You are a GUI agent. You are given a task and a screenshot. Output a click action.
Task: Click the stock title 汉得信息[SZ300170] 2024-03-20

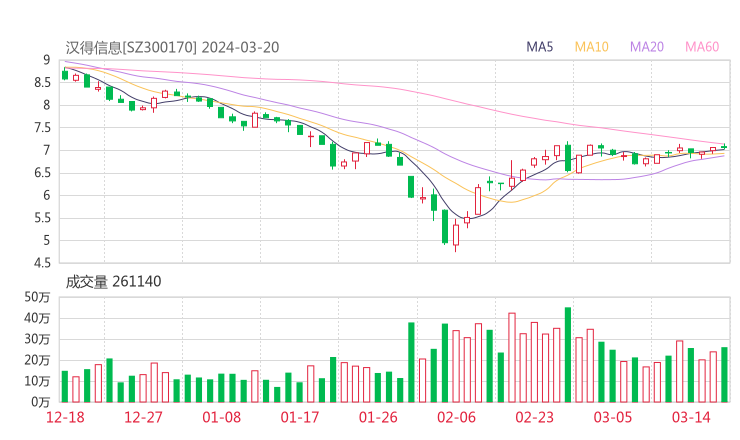[172, 47]
